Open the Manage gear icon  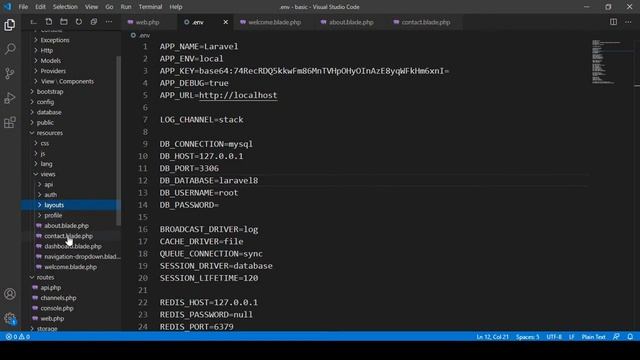coord(10,318)
